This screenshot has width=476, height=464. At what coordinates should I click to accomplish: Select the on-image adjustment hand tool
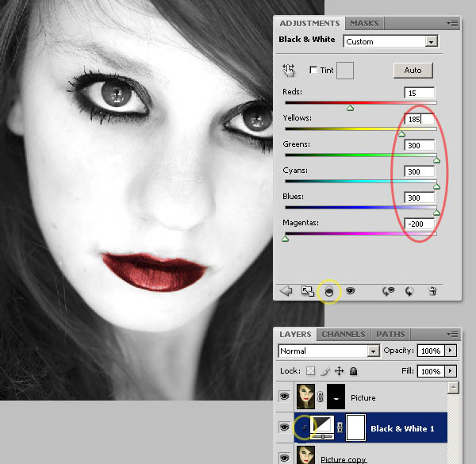(x=289, y=70)
